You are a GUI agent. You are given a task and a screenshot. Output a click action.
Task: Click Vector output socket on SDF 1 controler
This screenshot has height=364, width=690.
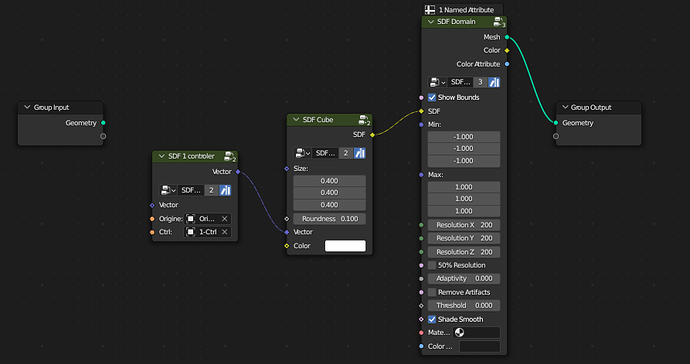(238, 172)
